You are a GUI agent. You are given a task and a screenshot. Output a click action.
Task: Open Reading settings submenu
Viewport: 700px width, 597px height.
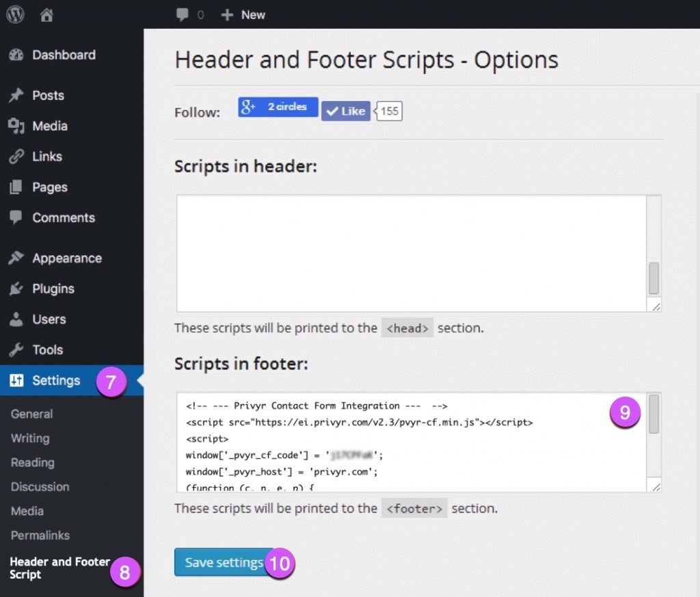33,462
